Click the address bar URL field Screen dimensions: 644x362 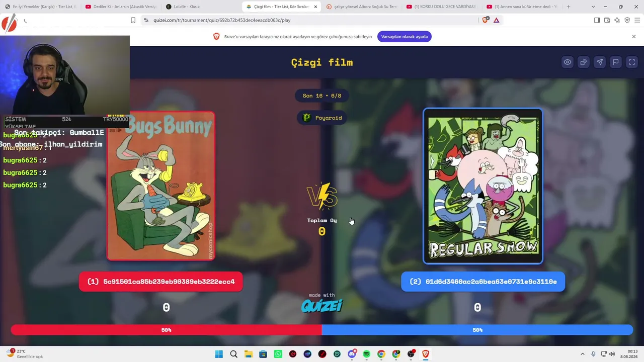(x=312, y=20)
